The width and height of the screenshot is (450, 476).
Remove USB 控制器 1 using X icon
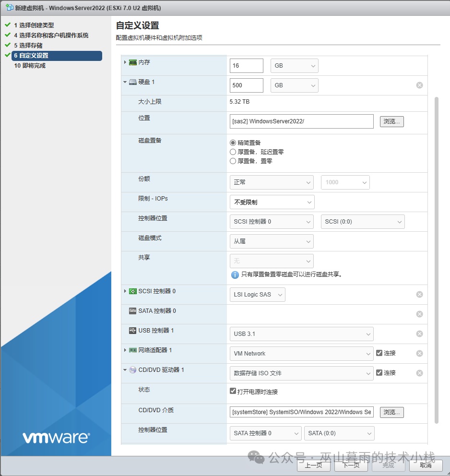coord(419,334)
